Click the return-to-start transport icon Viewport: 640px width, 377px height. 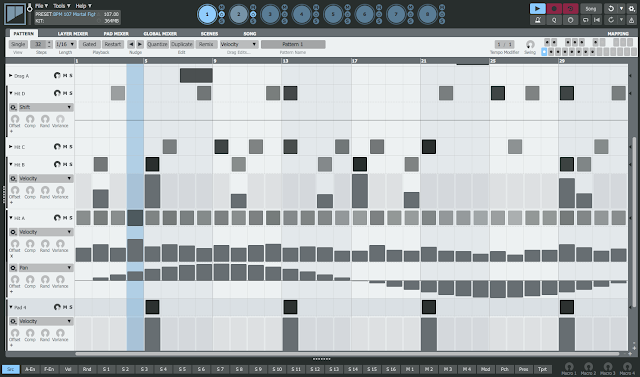(x=597, y=20)
